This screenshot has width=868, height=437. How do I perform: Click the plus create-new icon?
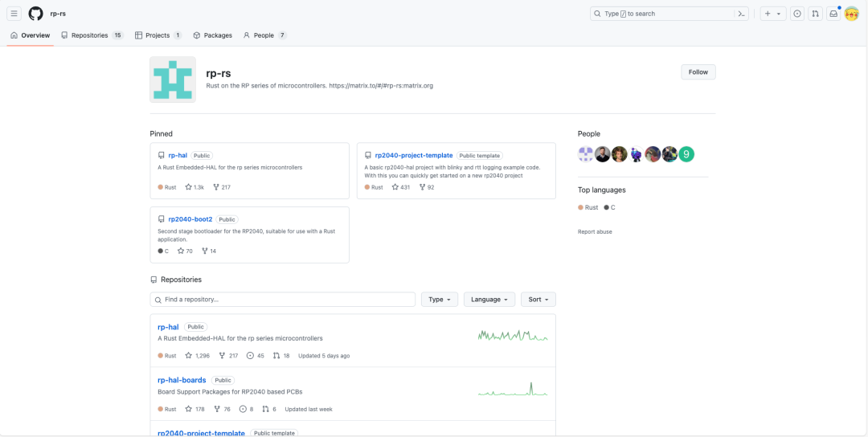pyautogui.click(x=768, y=14)
